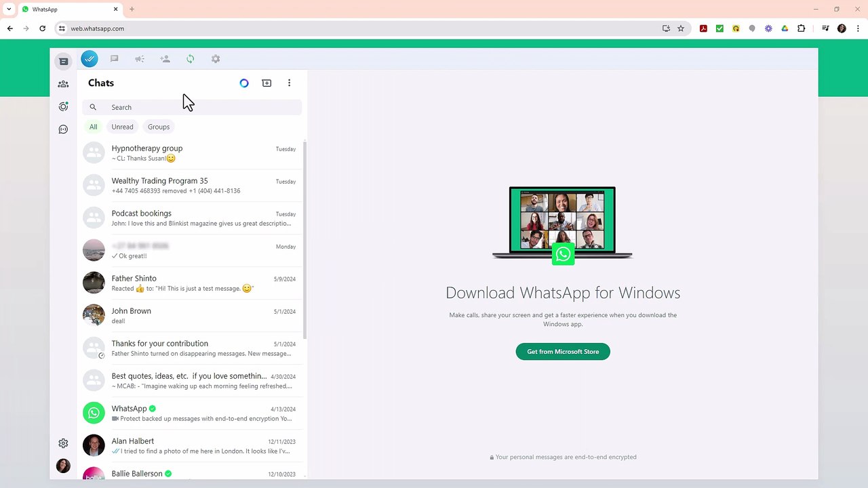This screenshot has width=868, height=488.
Task: Open the profile photo in sidebar
Action: (63, 466)
